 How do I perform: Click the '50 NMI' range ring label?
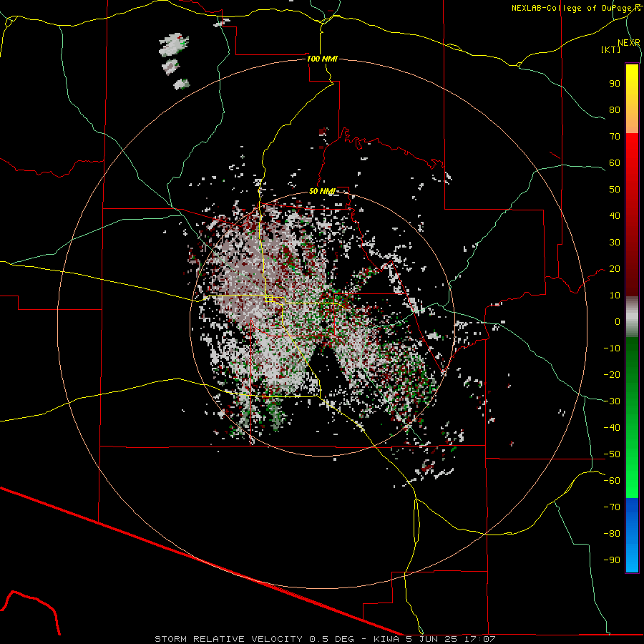coord(322,191)
